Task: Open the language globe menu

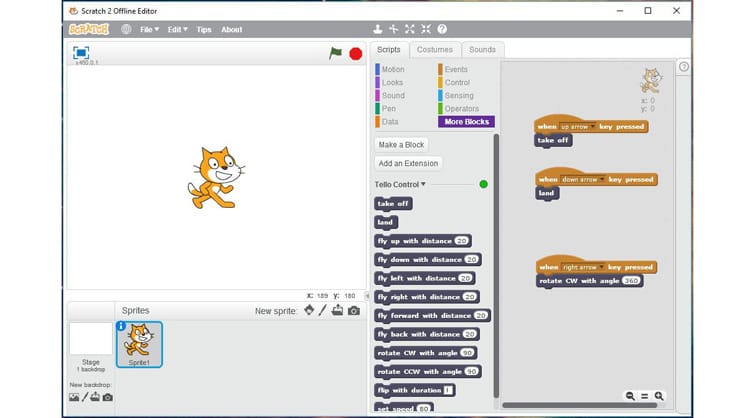Action: click(x=126, y=29)
